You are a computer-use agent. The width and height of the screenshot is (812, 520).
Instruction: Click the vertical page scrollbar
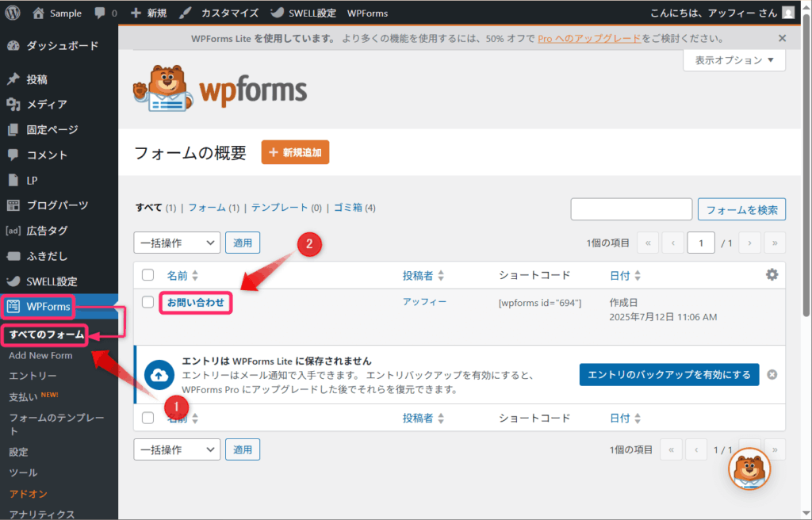point(806,166)
